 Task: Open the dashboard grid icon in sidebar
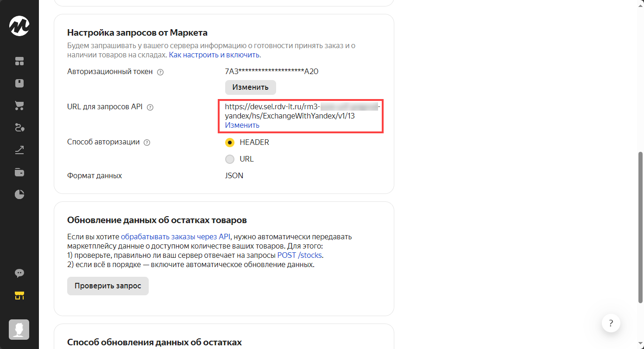point(19,62)
